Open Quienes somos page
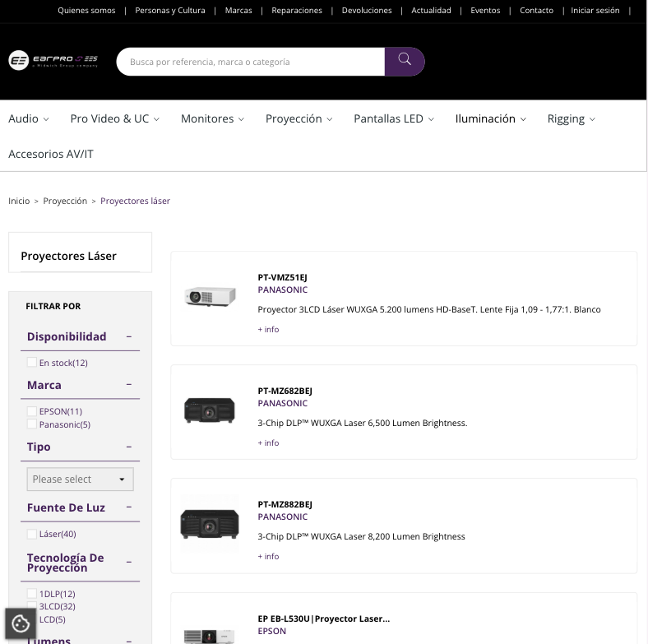 click(x=86, y=11)
